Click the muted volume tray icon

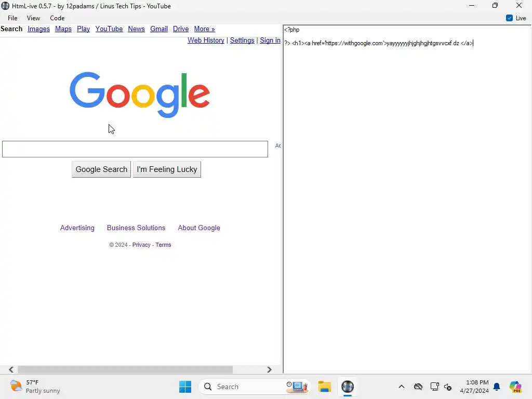(448, 387)
